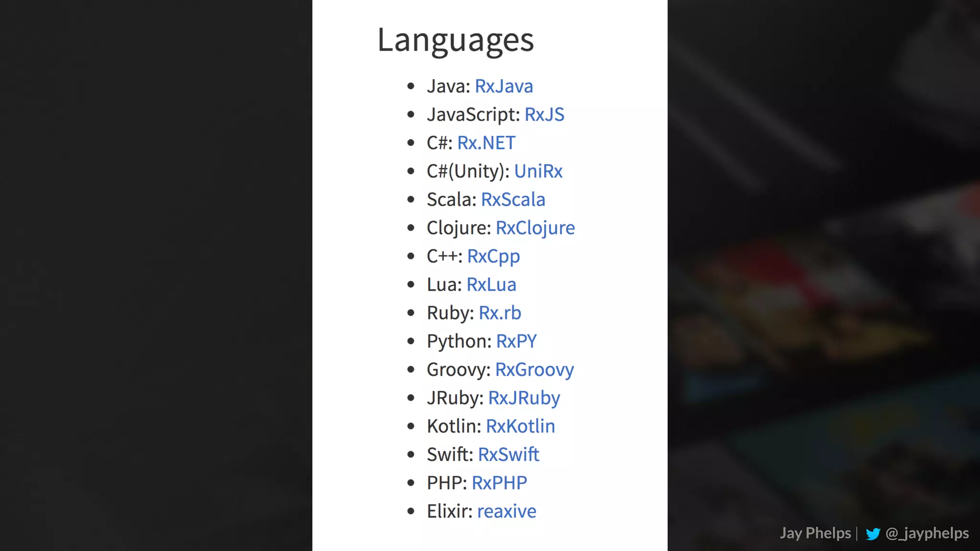Image resolution: width=980 pixels, height=551 pixels.
Task: Open the RxGroovy link
Action: coord(534,369)
